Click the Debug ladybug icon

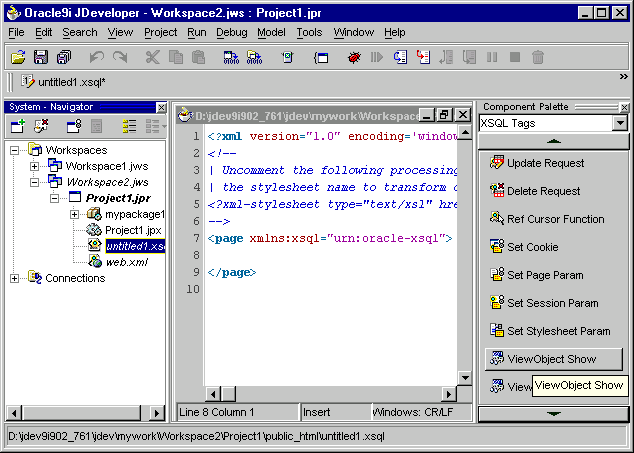[354, 57]
